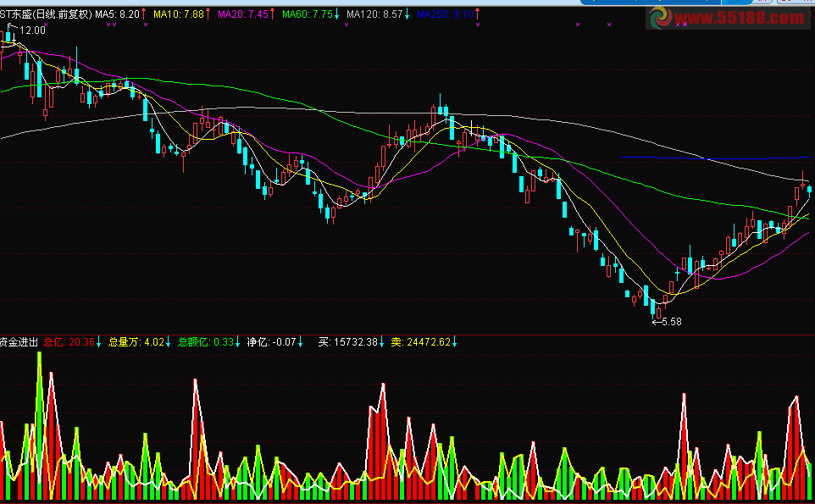The height and width of the screenshot is (504, 815).
Task: Click the 净亿 down arrow icon
Action: [302, 342]
